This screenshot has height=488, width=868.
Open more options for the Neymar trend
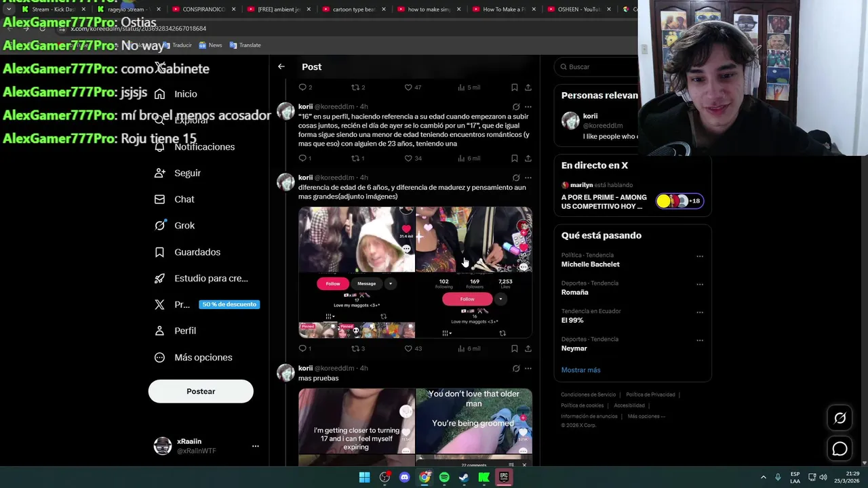click(700, 340)
